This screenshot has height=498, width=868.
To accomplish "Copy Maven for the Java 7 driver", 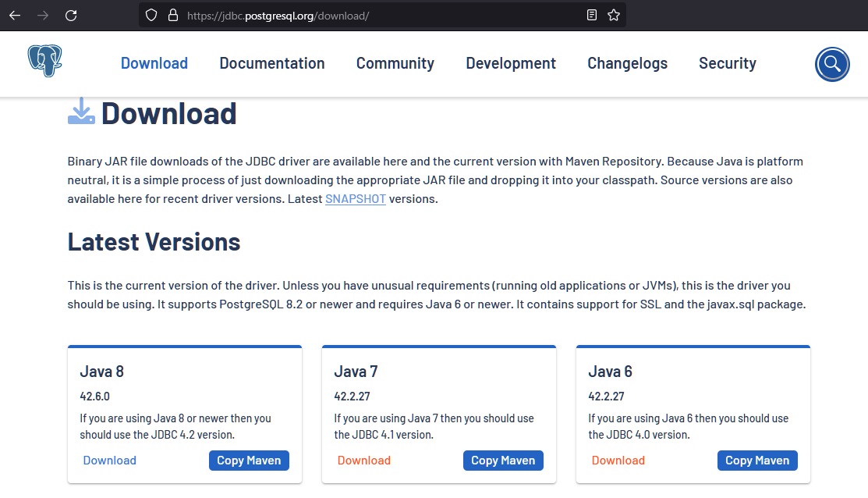I will [503, 461].
